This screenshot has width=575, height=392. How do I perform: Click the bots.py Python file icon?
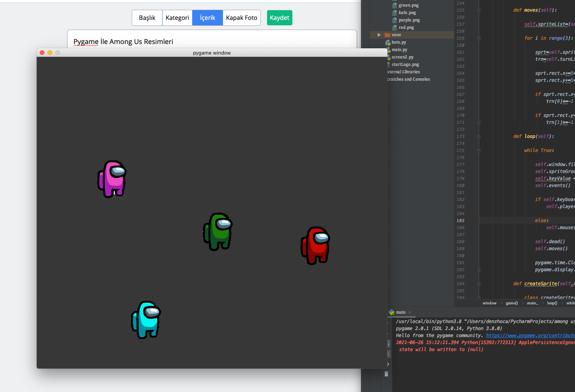coord(388,42)
